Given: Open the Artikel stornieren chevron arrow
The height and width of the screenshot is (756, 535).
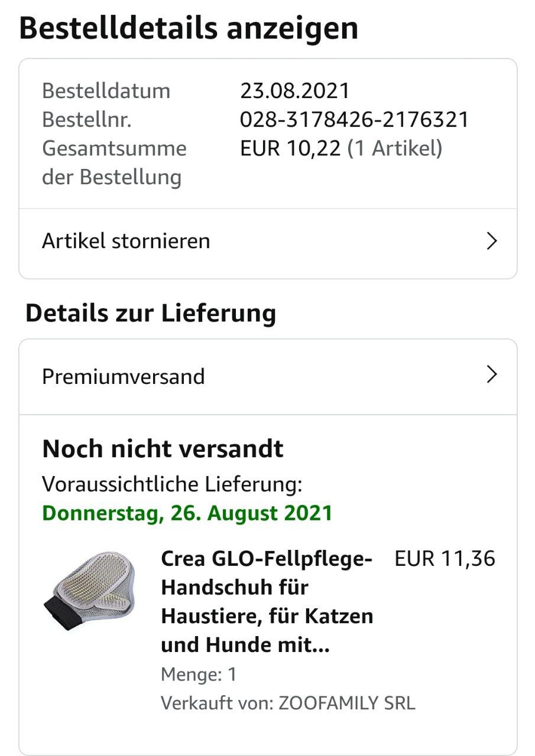Looking at the screenshot, I should (491, 241).
